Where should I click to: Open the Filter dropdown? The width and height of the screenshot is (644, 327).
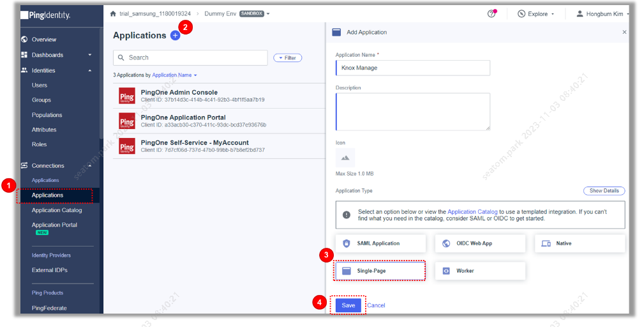click(287, 58)
